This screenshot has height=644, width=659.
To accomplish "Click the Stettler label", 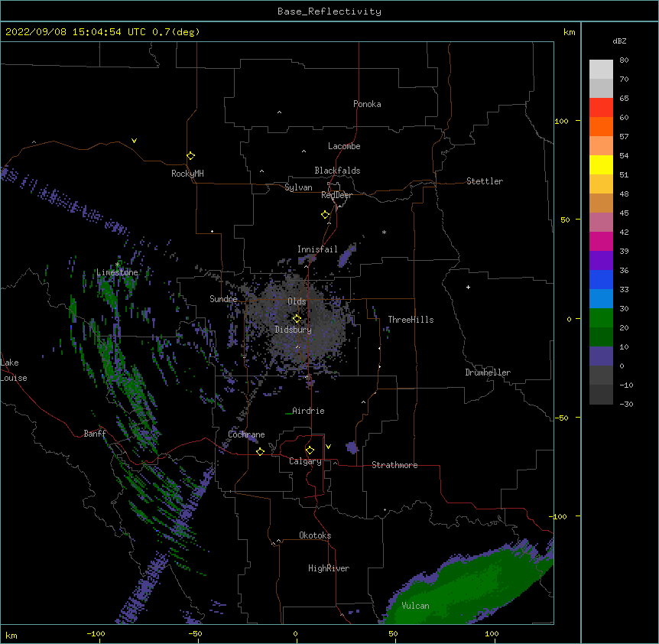I will click(484, 181).
